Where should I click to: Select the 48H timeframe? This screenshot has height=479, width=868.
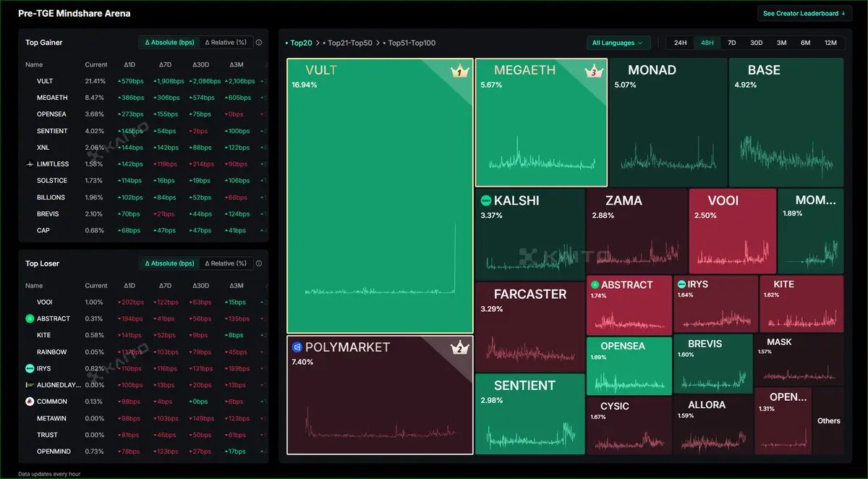(x=707, y=43)
